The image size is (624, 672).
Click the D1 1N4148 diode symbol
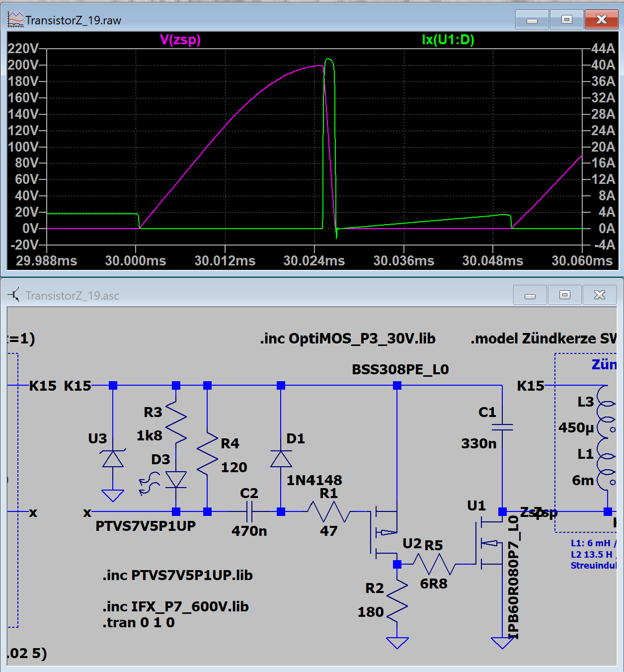point(281,459)
